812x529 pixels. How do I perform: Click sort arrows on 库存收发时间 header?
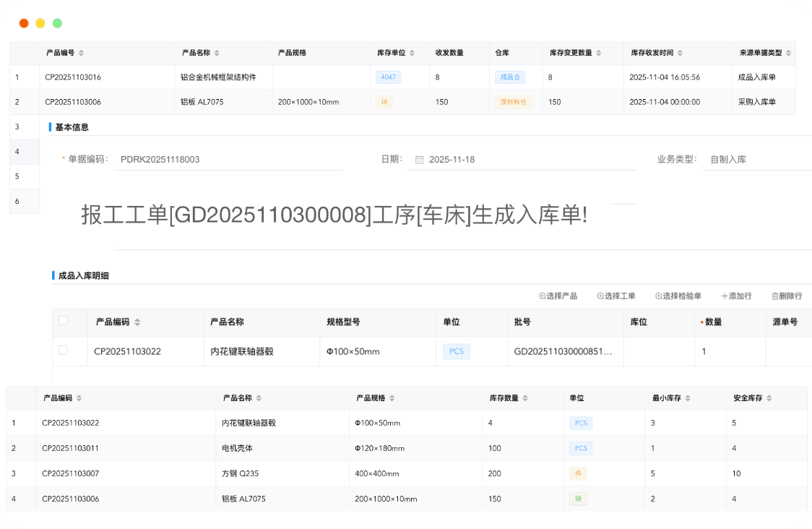(678, 52)
